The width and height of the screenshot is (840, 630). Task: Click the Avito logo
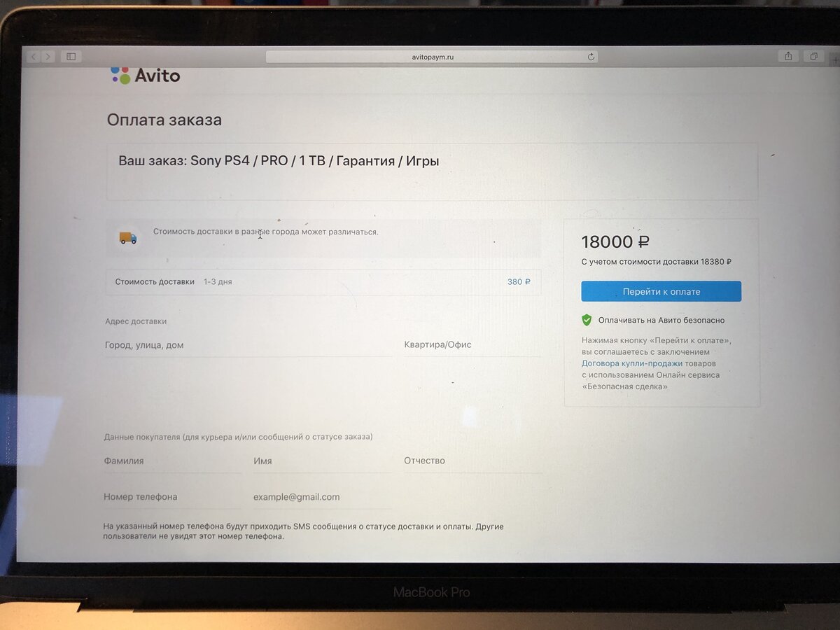[145, 75]
